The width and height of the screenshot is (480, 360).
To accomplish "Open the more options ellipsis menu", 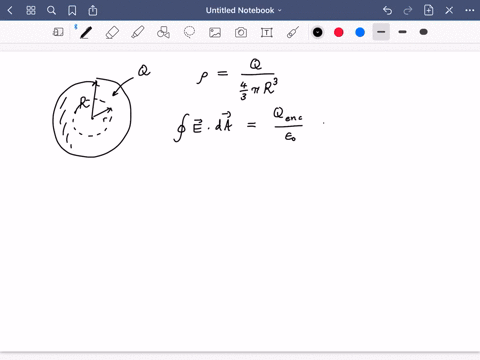I will coord(470,11).
